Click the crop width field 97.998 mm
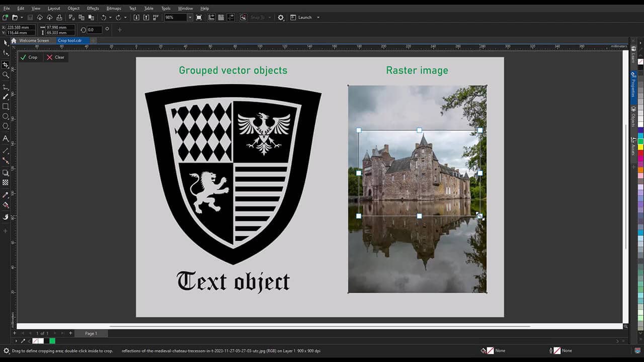 pyautogui.click(x=60, y=27)
